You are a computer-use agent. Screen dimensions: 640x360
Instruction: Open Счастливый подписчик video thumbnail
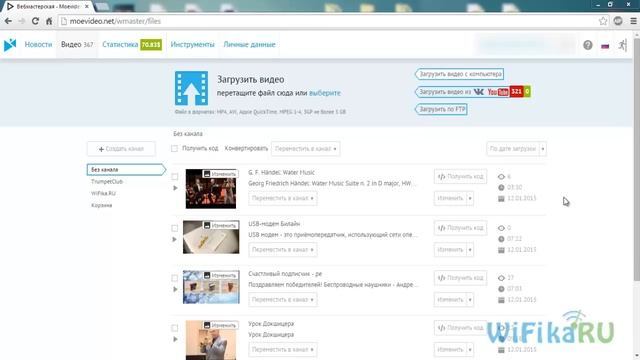pyautogui.click(x=211, y=287)
